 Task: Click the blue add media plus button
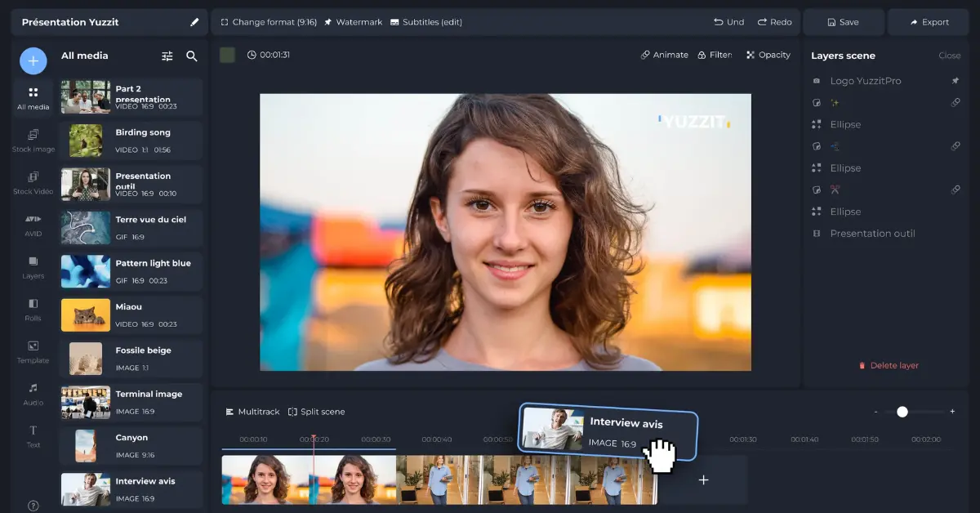[x=33, y=61]
